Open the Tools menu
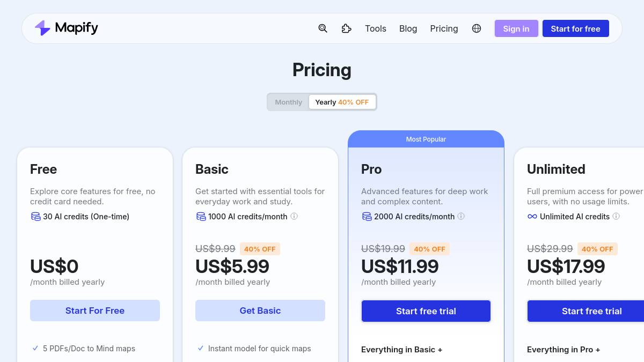 (x=376, y=28)
